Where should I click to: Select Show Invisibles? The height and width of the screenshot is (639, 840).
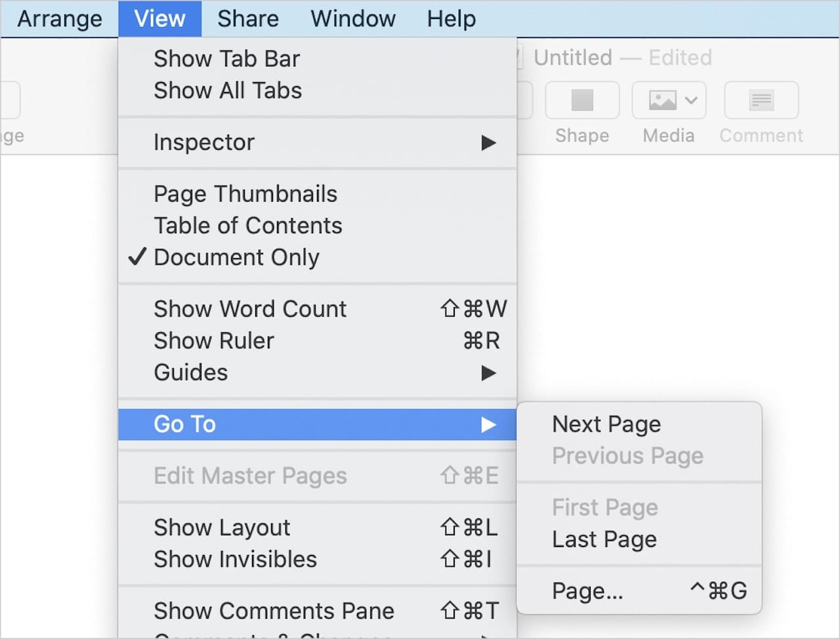[235, 560]
